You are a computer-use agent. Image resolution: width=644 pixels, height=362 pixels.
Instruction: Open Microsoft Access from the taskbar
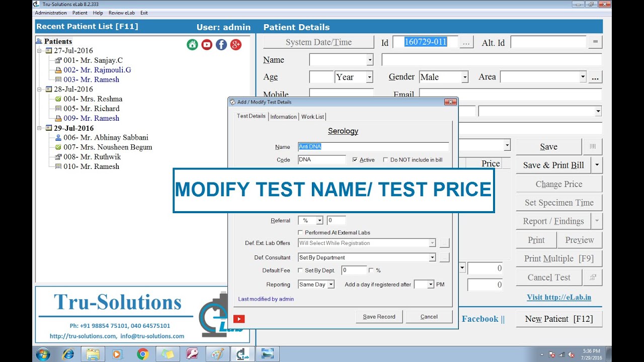192,354
